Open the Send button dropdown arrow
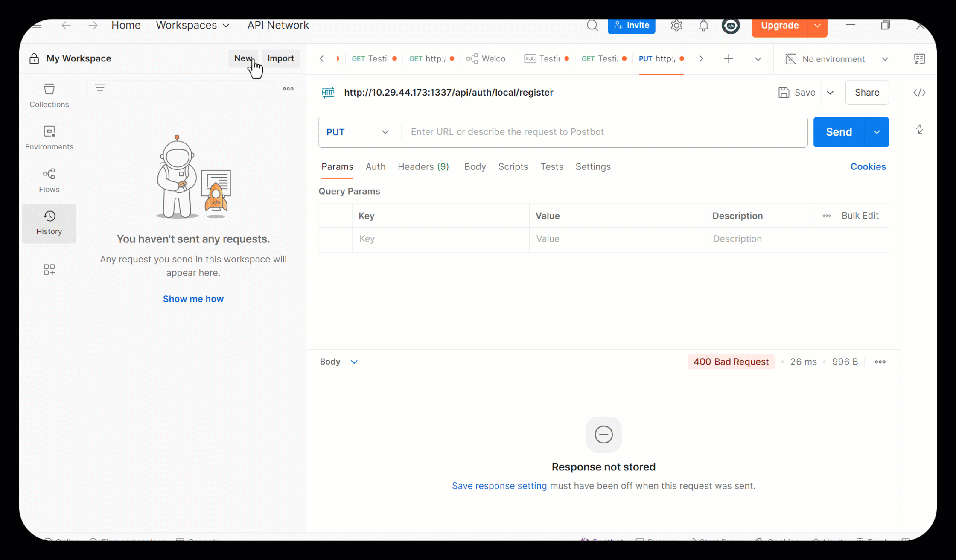The height and width of the screenshot is (560, 956). coord(877,132)
